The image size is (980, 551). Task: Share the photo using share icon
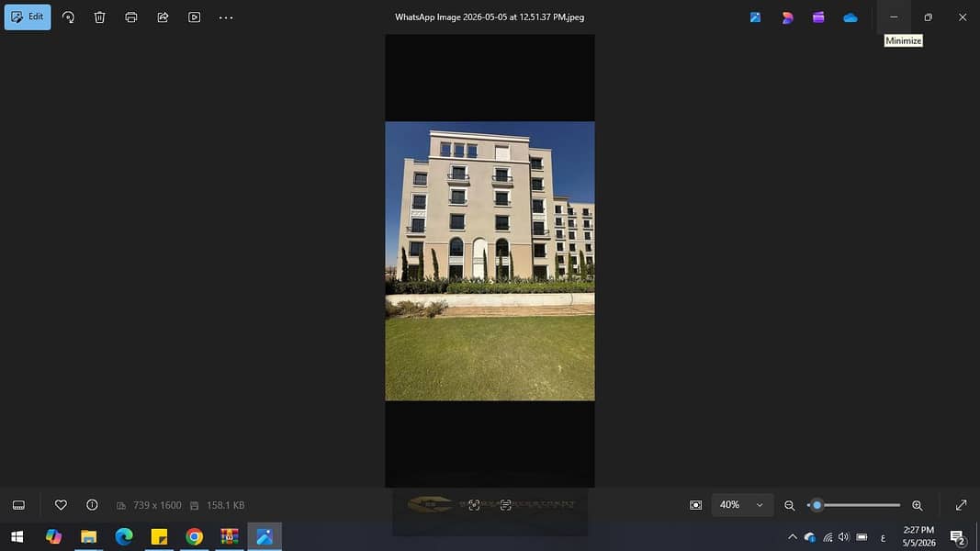[163, 17]
